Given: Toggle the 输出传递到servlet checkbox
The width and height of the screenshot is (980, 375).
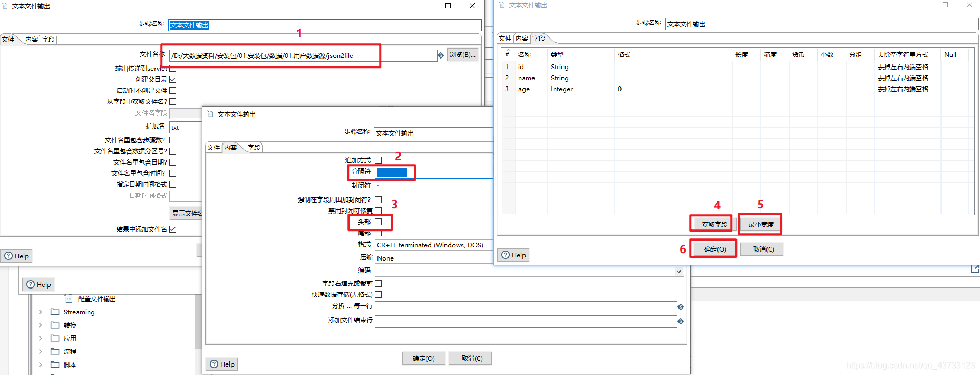Looking at the screenshot, I should (173, 68).
